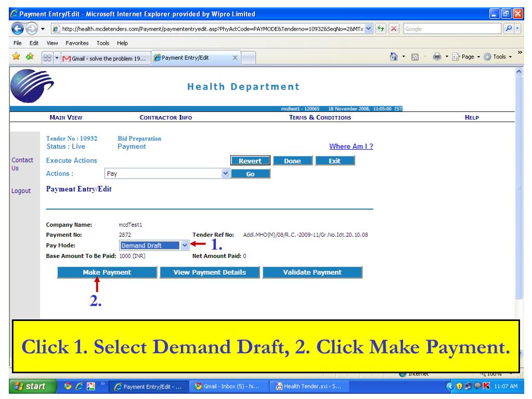Open Health Tender.sxi taskbar item
Viewport: 532px width, 399px height.
(x=308, y=387)
